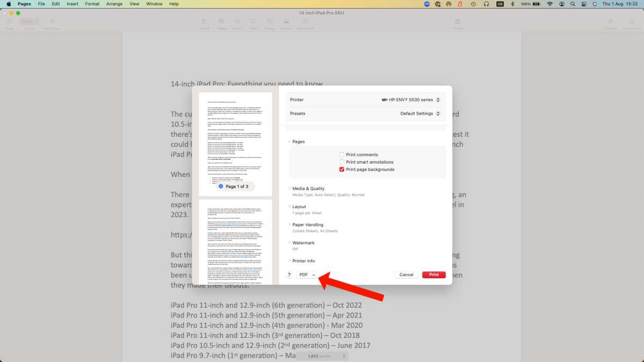
Task: Toggle the Page 1 of 3 checkmark
Action: tap(221, 187)
